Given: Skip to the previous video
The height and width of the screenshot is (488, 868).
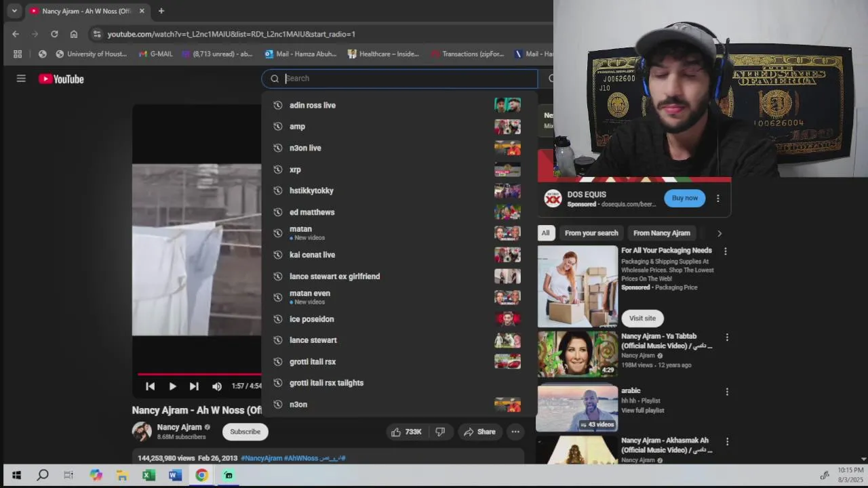Looking at the screenshot, I should click(x=151, y=386).
